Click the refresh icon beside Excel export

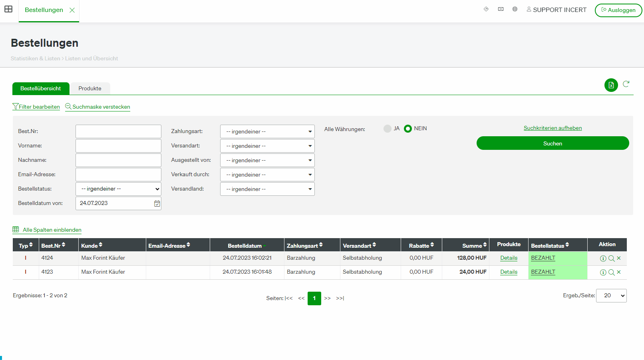626,84
